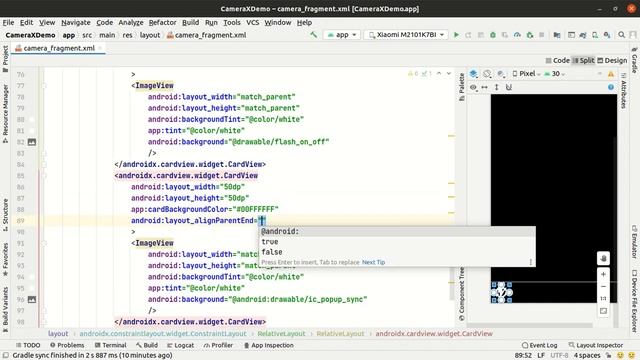Click gutter image icon at line 82
Viewport: 640px width, 360px height.
31,142
